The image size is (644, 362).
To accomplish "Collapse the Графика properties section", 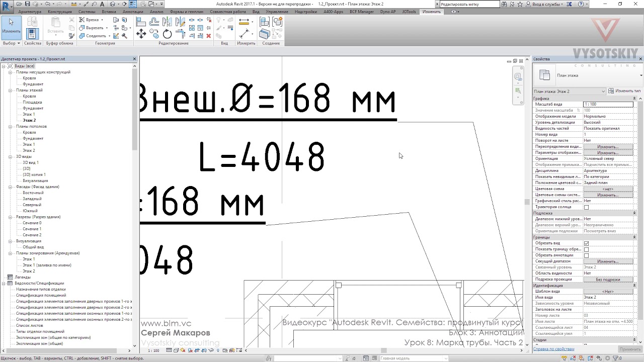I will click(634, 99).
